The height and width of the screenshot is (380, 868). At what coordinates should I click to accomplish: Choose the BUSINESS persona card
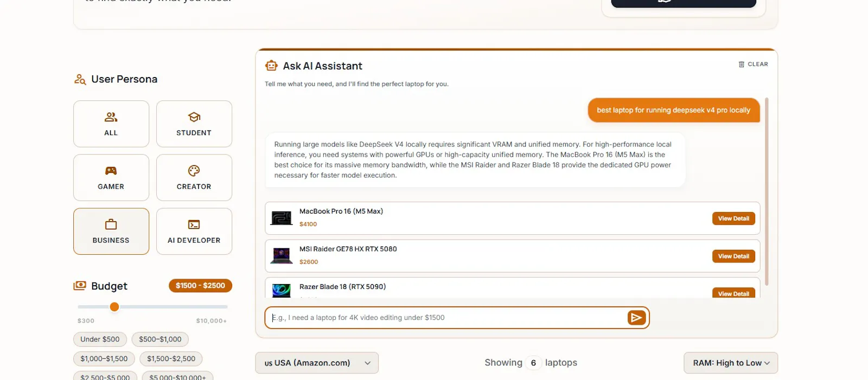(111, 231)
